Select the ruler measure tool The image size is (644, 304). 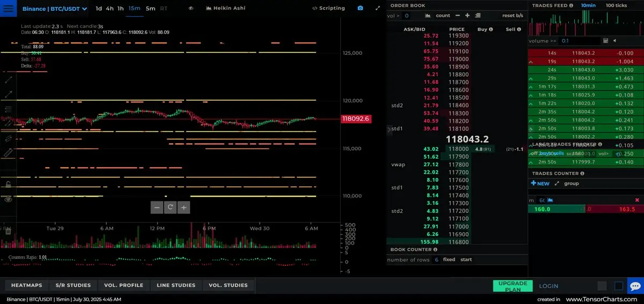[8, 153]
